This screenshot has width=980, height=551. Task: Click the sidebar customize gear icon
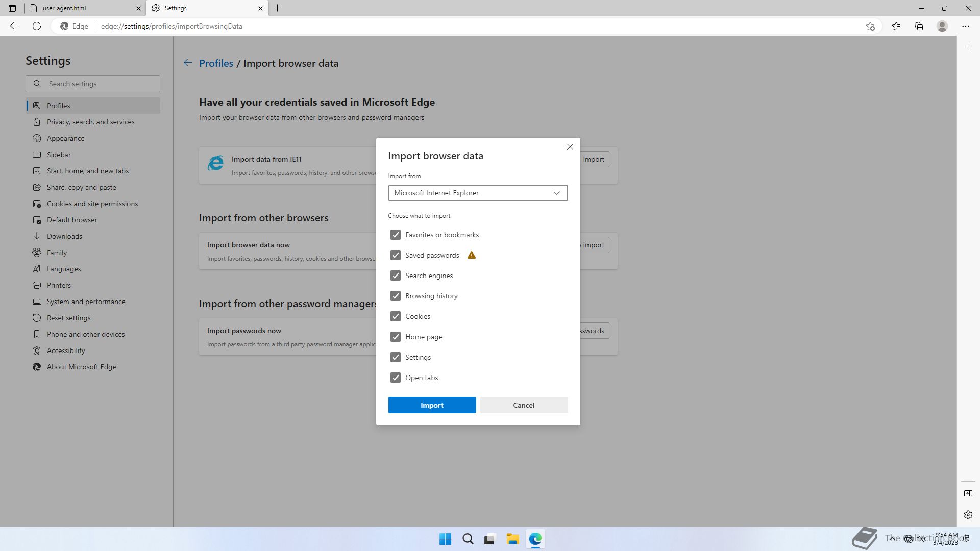[968, 515]
